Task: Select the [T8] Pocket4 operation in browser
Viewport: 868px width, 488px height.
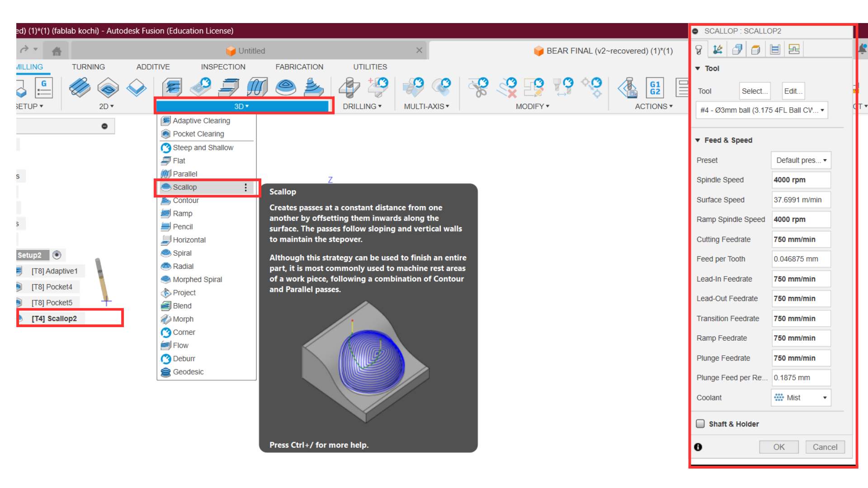Action: [52, 287]
